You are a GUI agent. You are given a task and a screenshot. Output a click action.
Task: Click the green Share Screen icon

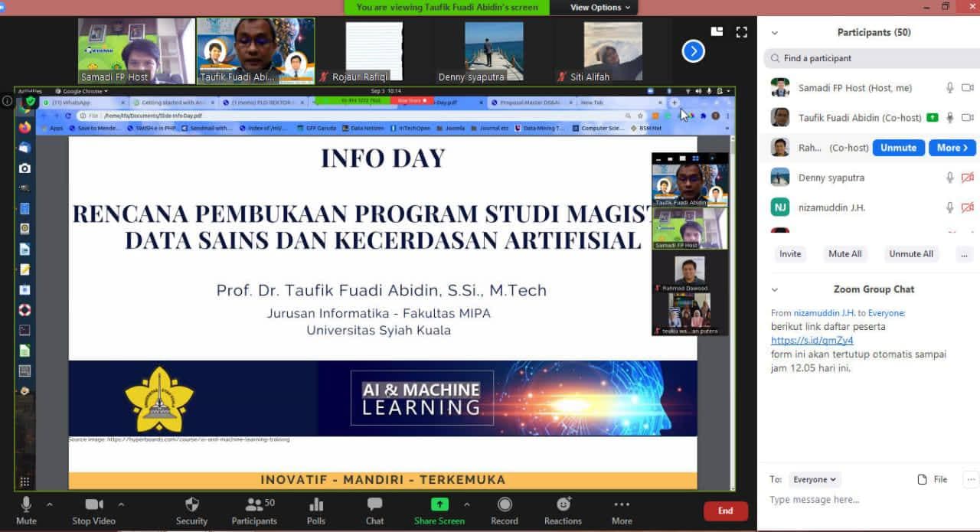click(439, 504)
